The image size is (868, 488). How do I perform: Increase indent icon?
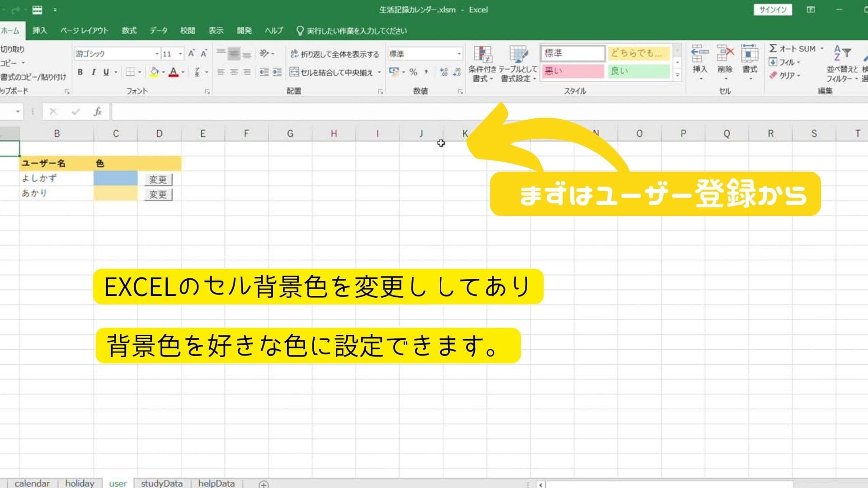(x=277, y=72)
